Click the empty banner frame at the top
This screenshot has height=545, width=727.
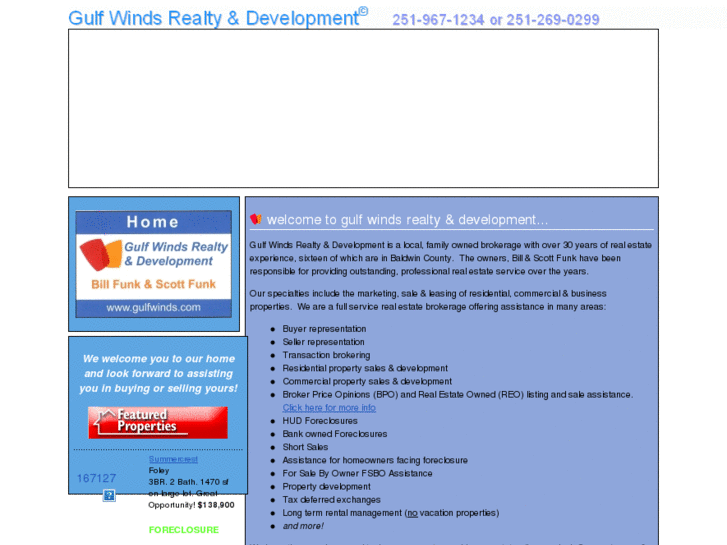coord(364,109)
